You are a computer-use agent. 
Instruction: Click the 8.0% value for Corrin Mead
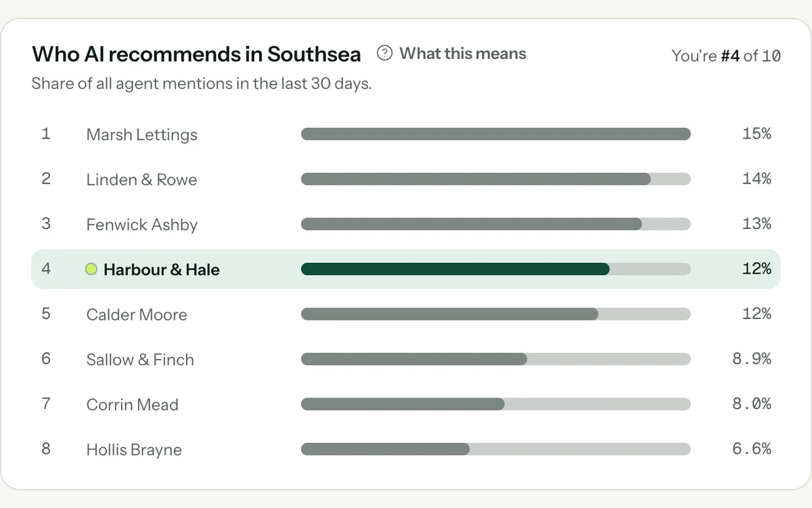(x=752, y=404)
